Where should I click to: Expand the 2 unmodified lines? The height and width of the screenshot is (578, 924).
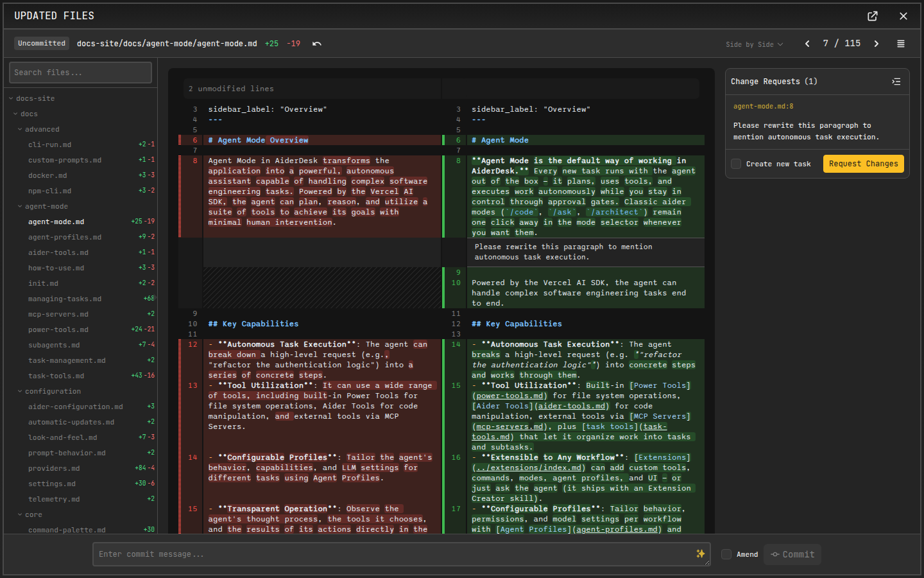click(x=441, y=89)
